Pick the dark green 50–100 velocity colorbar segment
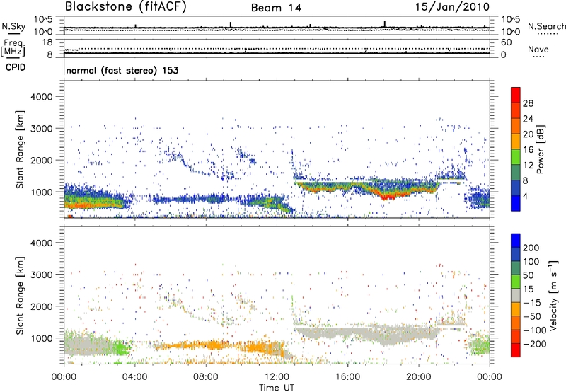 pos(516,268)
